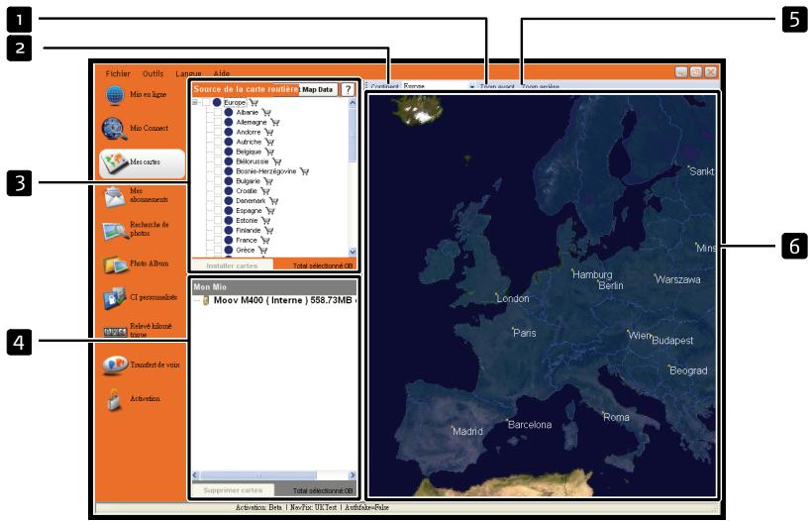Check the Albanie map checkbox
The image size is (812, 521).
(x=218, y=112)
